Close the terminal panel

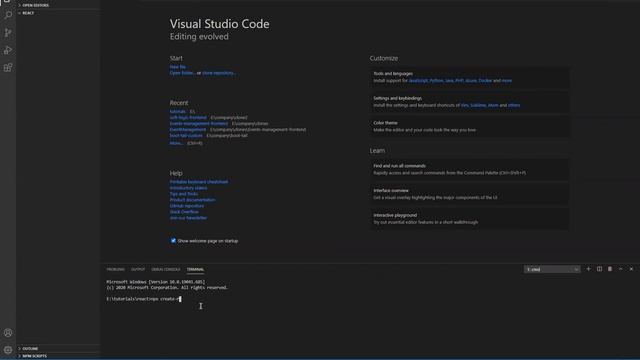[x=631, y=269]
